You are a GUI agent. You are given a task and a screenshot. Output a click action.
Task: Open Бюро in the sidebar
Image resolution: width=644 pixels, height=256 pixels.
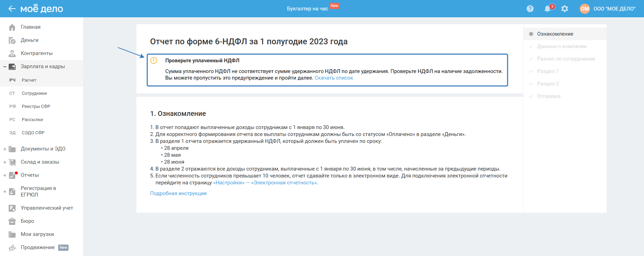click(27, 221)
